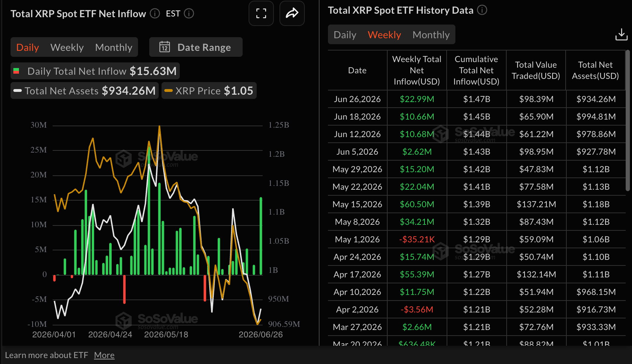Click the fullscreen expand chart icon
The width and height of the screenshot is (632, 364).
pos(261,13)
